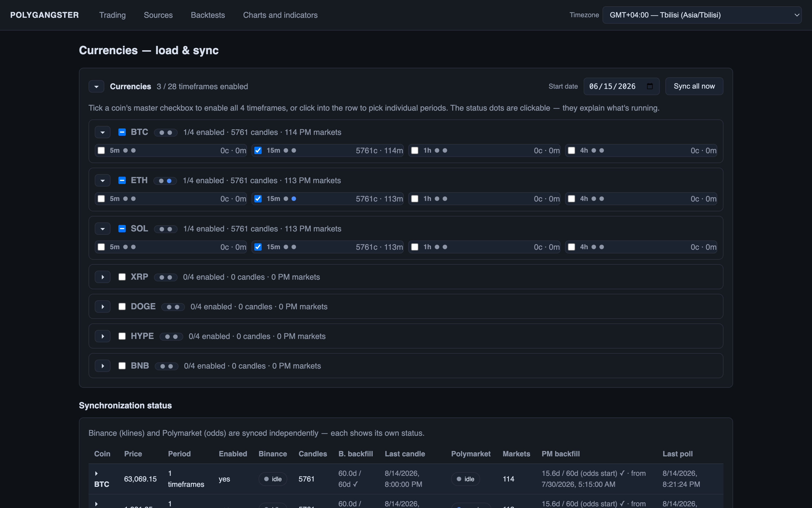812x508 pixels.
Task: Enable ETH 1h timeframe checkbox
Action: [415, 199]
